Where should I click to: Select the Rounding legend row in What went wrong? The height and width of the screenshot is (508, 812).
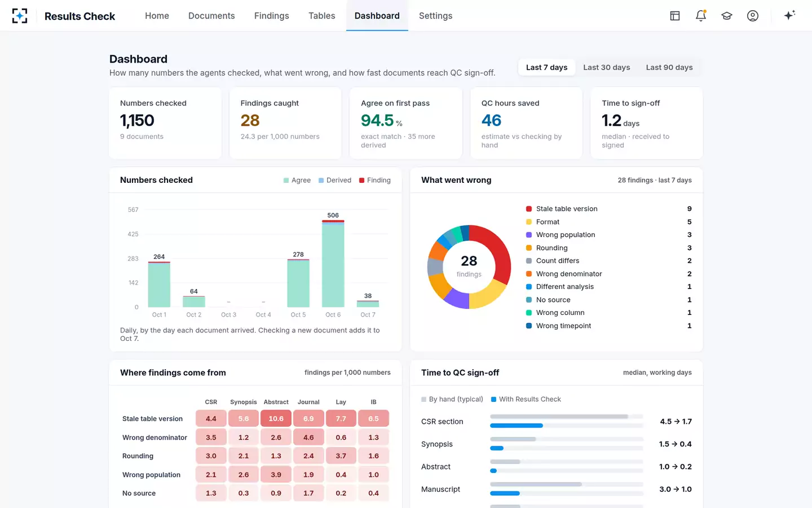609,248
